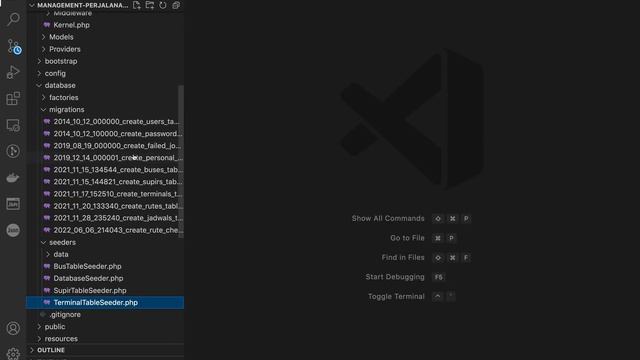640x360 pixels.
Task: Open 2021_11_15_144821_create_supirs migration
Action: pos(105,182)
